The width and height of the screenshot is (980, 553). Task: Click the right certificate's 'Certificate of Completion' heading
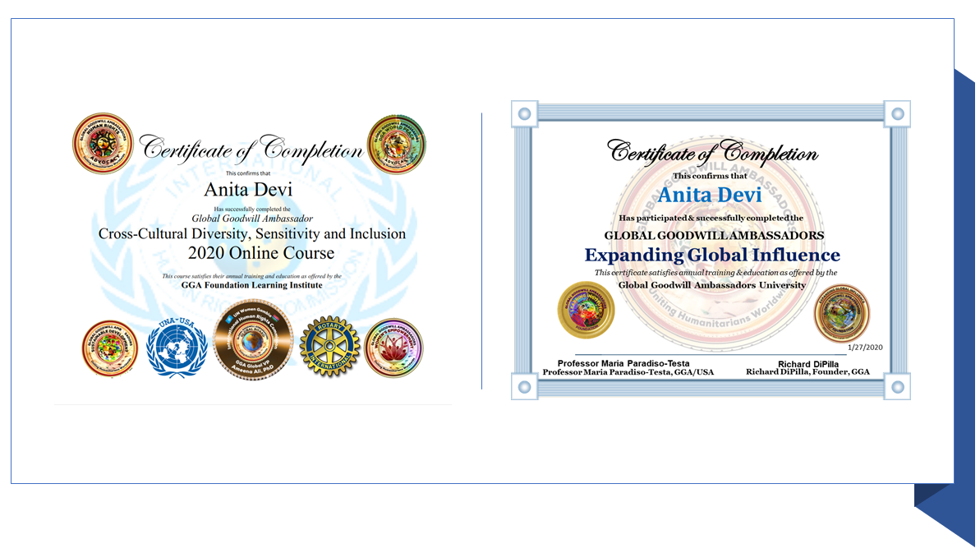point(712,153)
